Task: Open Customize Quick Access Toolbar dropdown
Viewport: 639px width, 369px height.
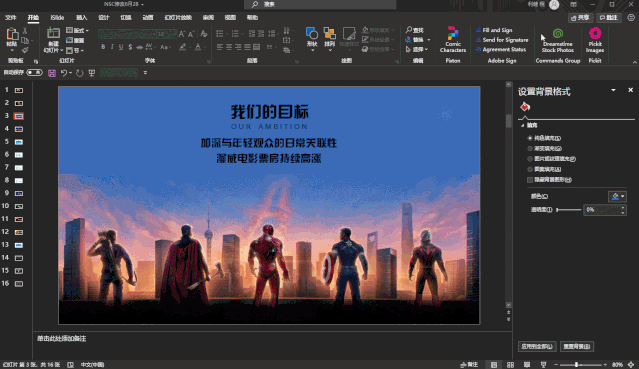Action: [145, 73]
